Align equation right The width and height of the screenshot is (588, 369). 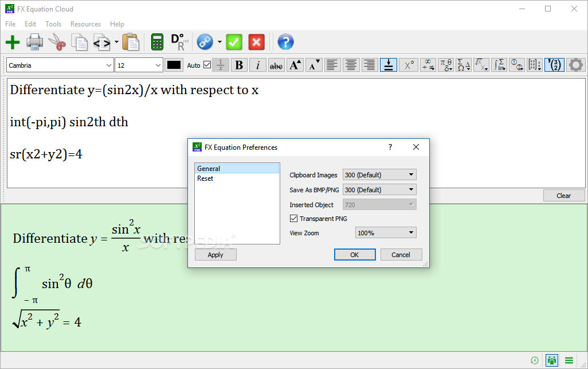pyautogui.click(x=370, y=65)
